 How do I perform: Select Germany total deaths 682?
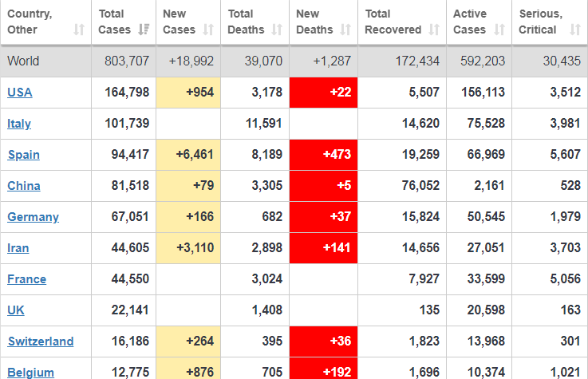(272, 217)
